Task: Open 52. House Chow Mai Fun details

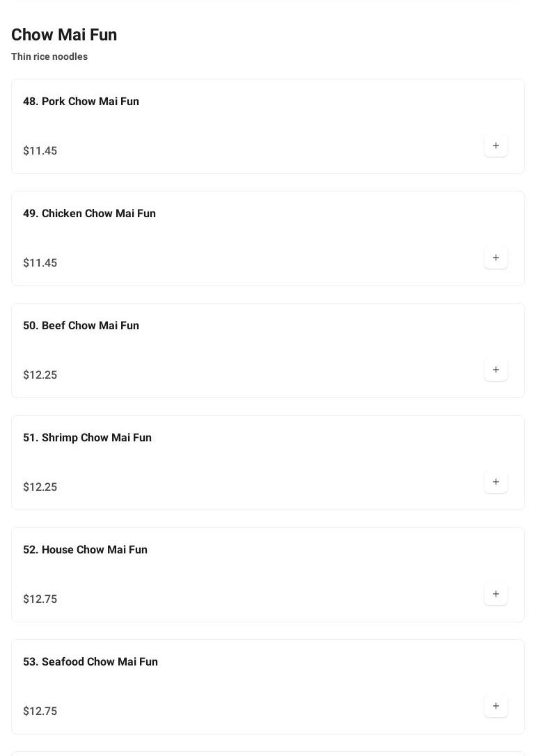Action: pos(85,550)
